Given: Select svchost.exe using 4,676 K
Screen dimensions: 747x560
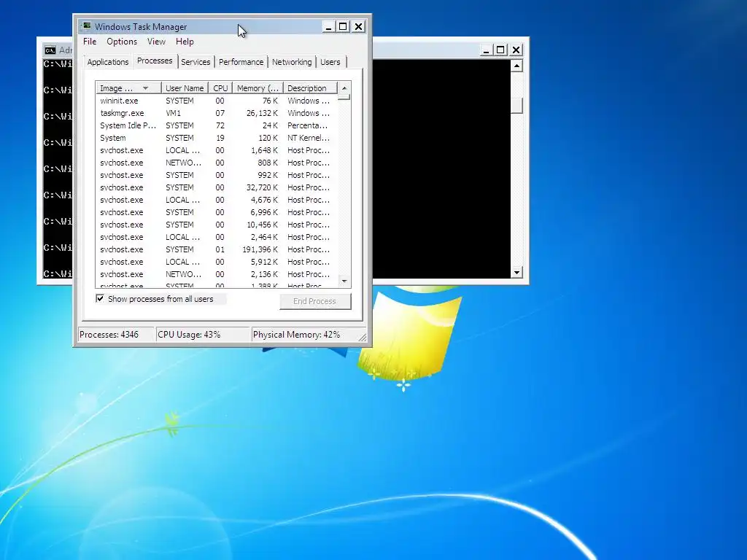Looking at the screenshot, I should pyautogui.click(x=217, y=200).
